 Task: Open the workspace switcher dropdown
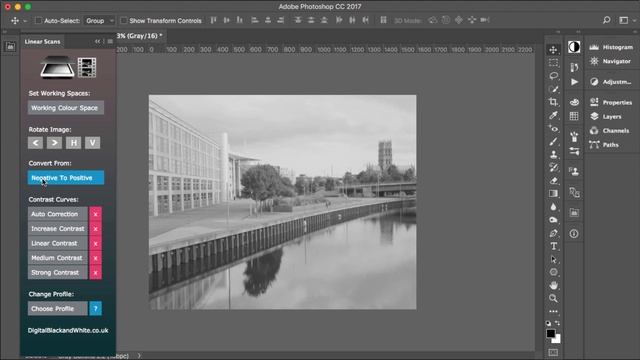pyautogui.click(x=627, y=20)
